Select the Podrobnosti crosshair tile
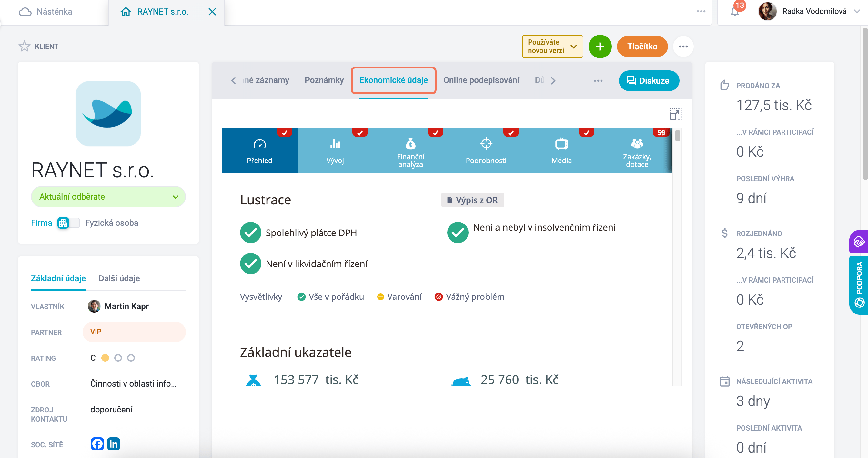The image size is (868, 458). tap(486, 151)
